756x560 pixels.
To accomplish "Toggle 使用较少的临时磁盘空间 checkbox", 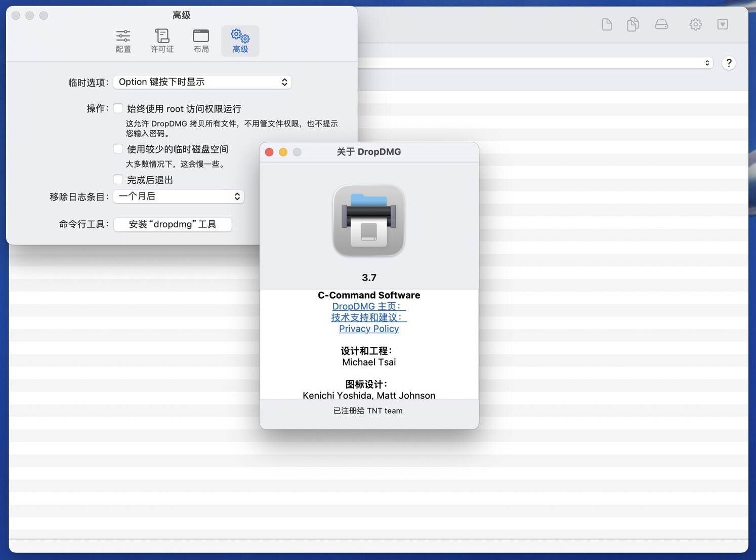I will pyautogui.click(x=118, y=149).
